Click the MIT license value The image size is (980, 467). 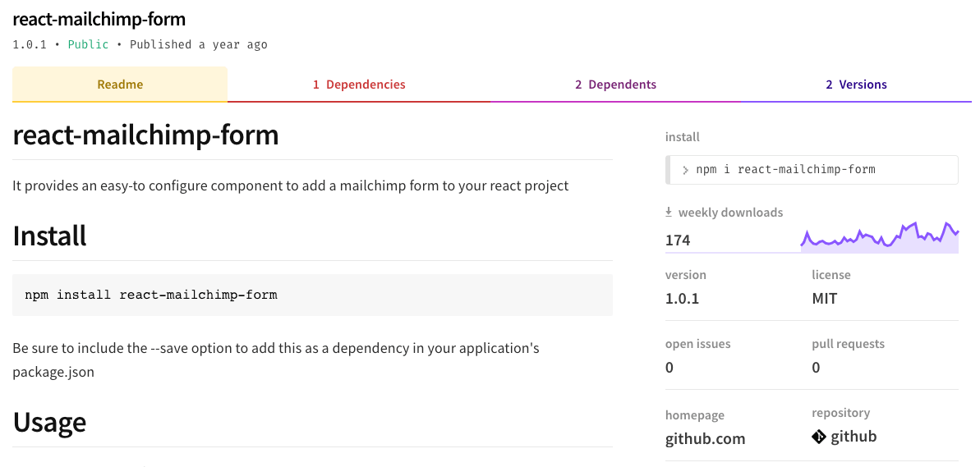(825, 299)
